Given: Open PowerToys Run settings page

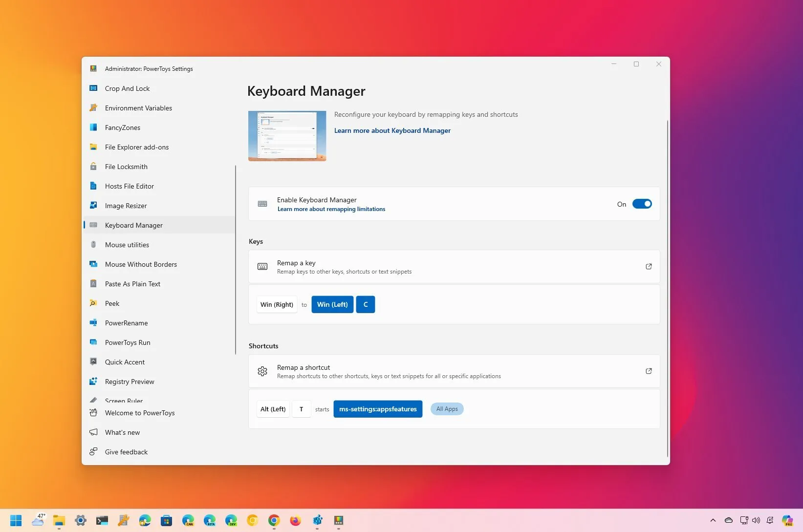Looking at the screenshot, I should click(159, 342).
